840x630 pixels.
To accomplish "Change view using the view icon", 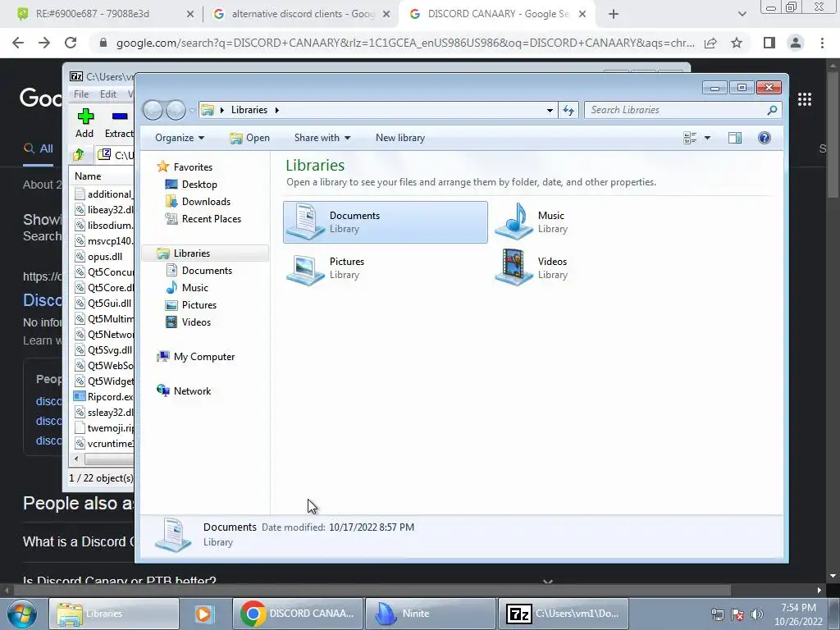I will point(690,138).
